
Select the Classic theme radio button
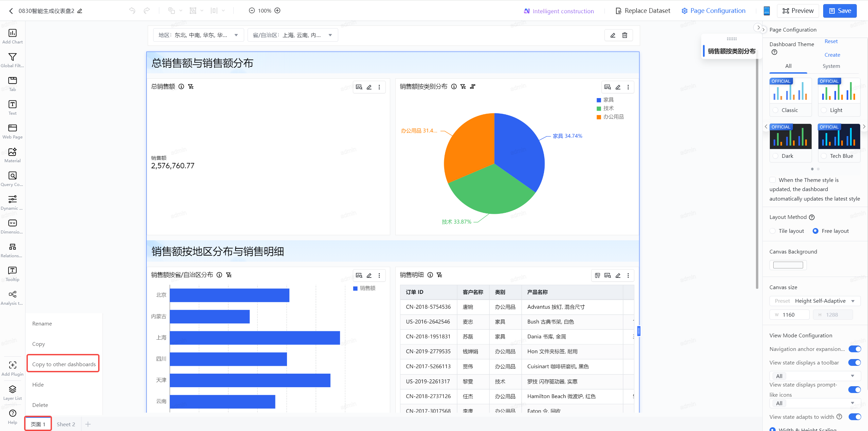click(775, 110)
